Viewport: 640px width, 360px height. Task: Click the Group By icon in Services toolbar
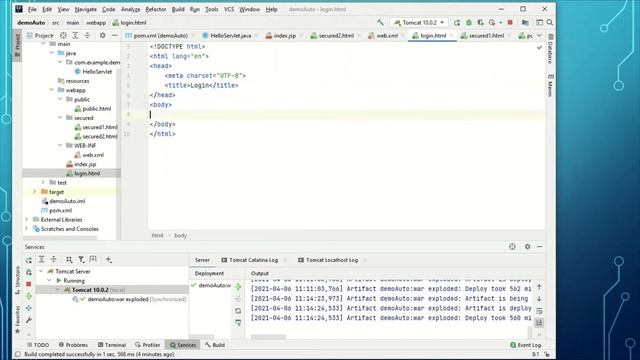pyautogui.click(x=69, y=260)
